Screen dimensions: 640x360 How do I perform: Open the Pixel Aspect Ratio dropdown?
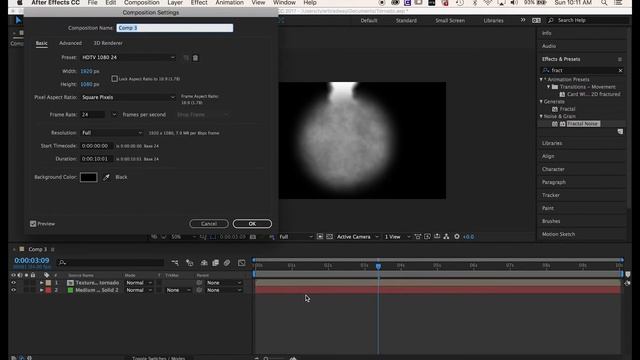(128, 98)
